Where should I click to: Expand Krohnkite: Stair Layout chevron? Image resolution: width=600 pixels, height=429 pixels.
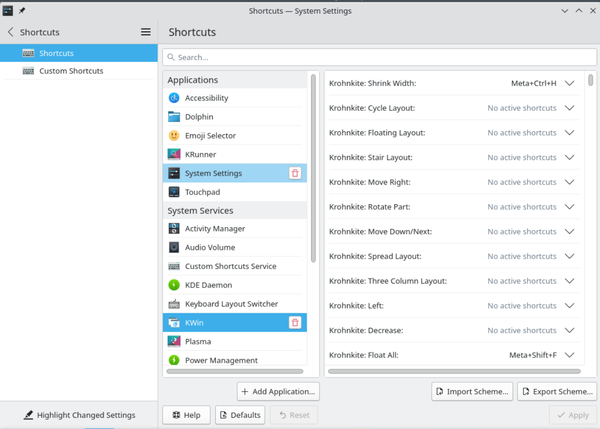[x=569, y=157]
